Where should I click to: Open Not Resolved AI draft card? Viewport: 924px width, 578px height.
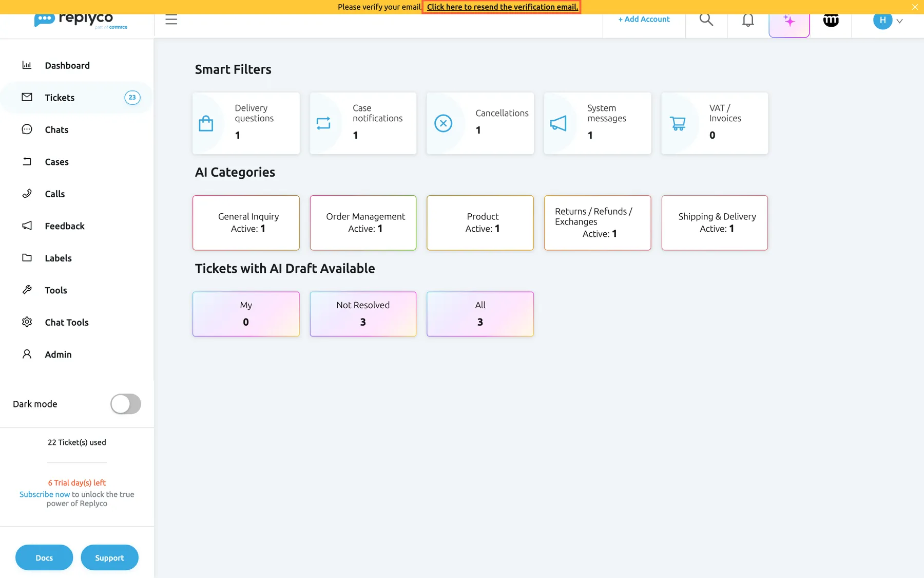tap(363, 314)
